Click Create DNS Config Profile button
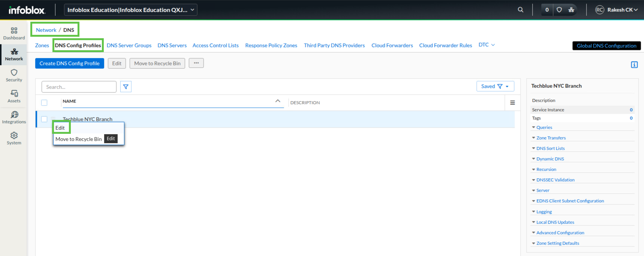The image size is (644, 256). (69, 63)
